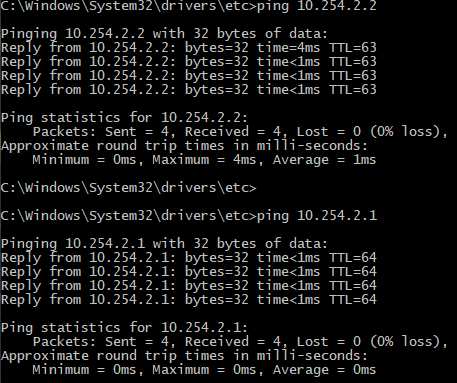Click the 'Pinging 10.254.2.1 with 32 bytes' line
Screen dimensions: 457x383
pos(164,244)
